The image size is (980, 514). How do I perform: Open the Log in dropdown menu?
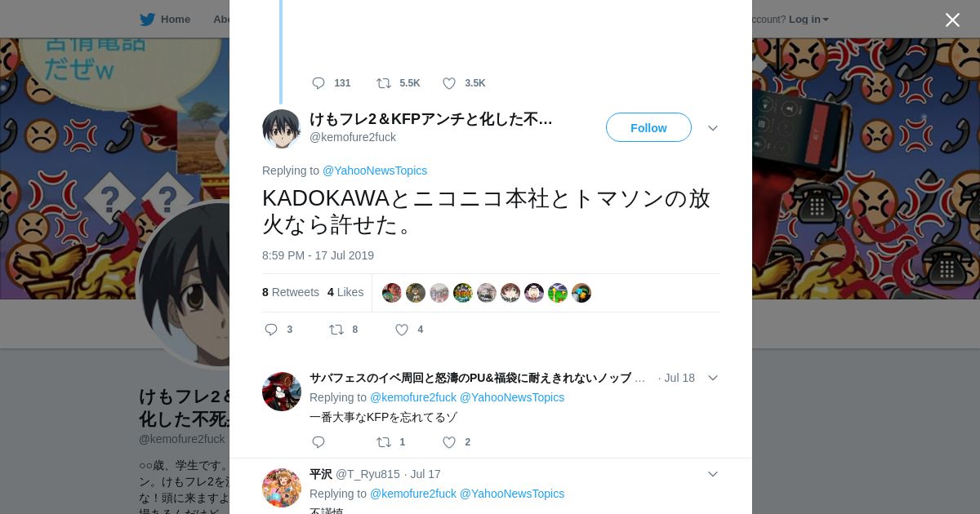(x=808, y=19)
